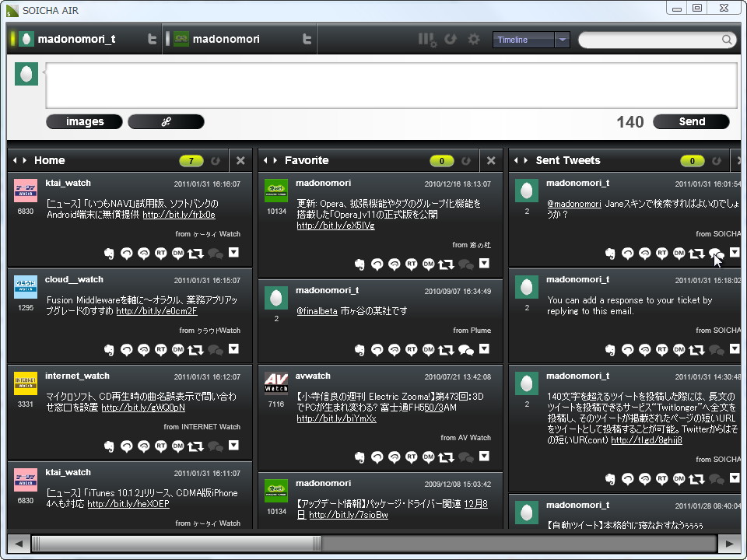
Task: Open more-actions dropdown on ktai_watch いつもNAVI tweet
Action: (233, 252)
